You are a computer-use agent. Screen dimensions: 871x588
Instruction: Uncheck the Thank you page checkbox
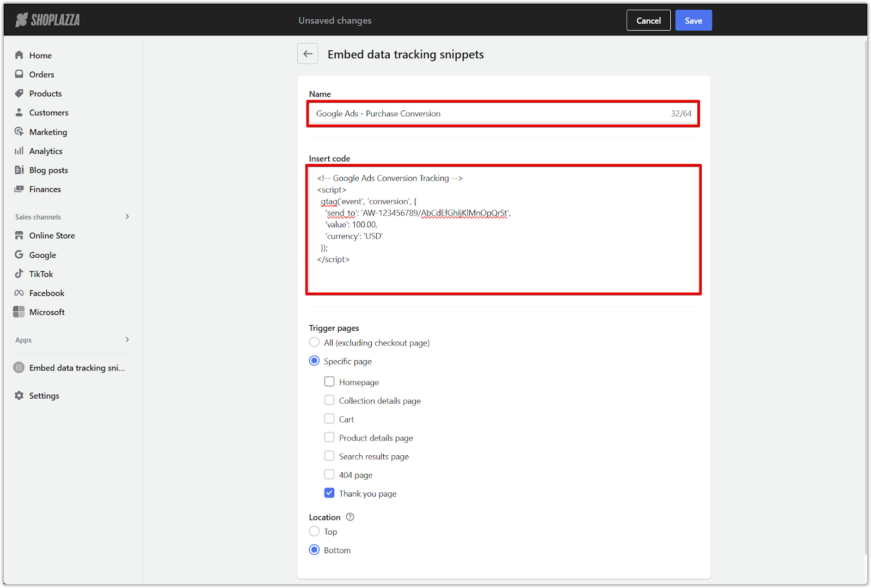329,492
